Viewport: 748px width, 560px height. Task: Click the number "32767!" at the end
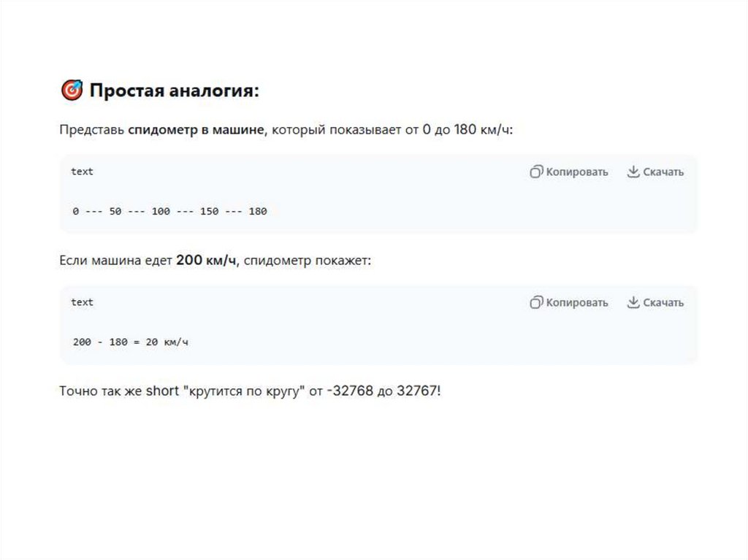point(419,391)
